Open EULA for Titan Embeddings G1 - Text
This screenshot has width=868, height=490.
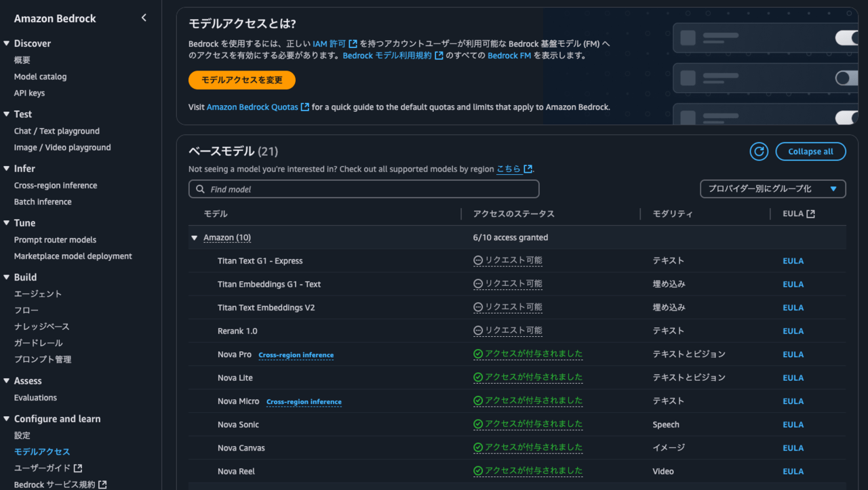(x=793, y=284)
